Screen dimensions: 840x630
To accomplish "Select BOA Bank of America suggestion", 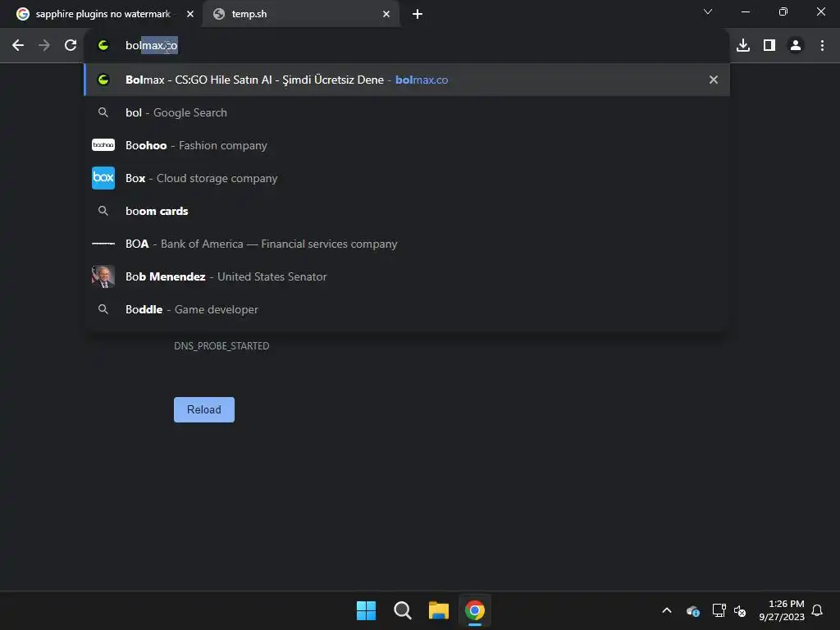I will coord(407,244).
